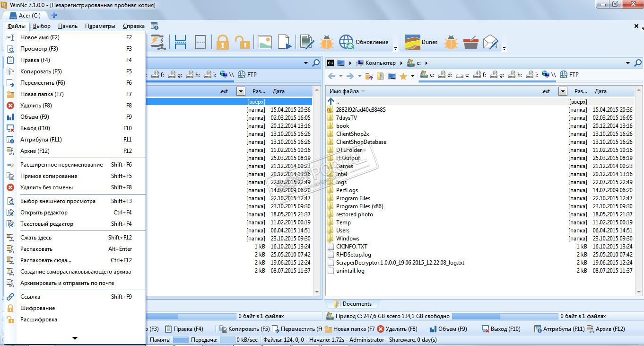Go forward with right panel's right arrow

pyautogui.click(x=350, y=76)
